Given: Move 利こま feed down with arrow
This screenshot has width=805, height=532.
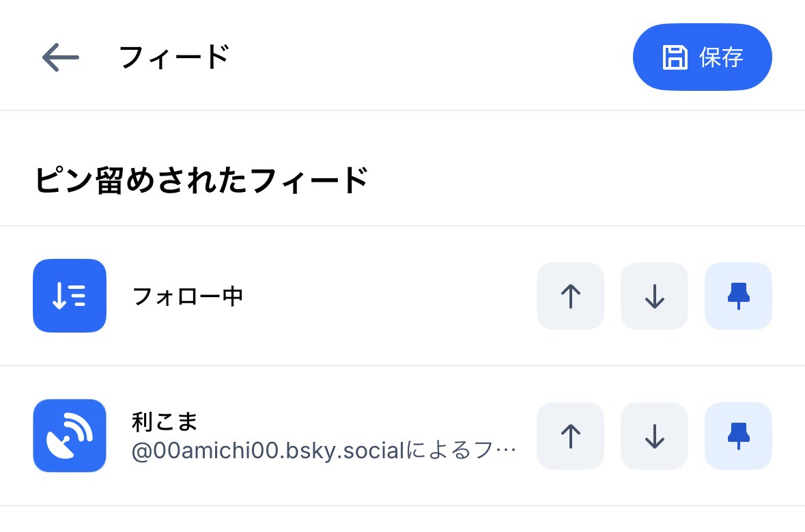Looking at the screenshot, I should (654, 436).
